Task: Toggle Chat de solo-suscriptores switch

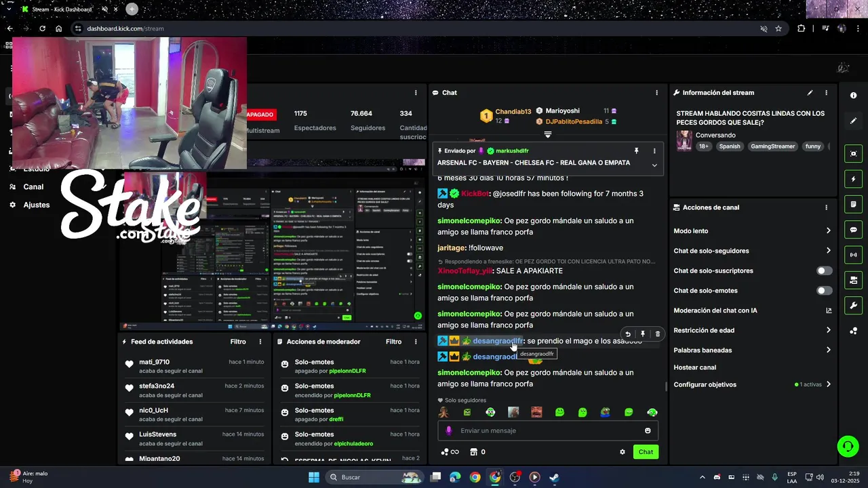Action: pos(824,270)
